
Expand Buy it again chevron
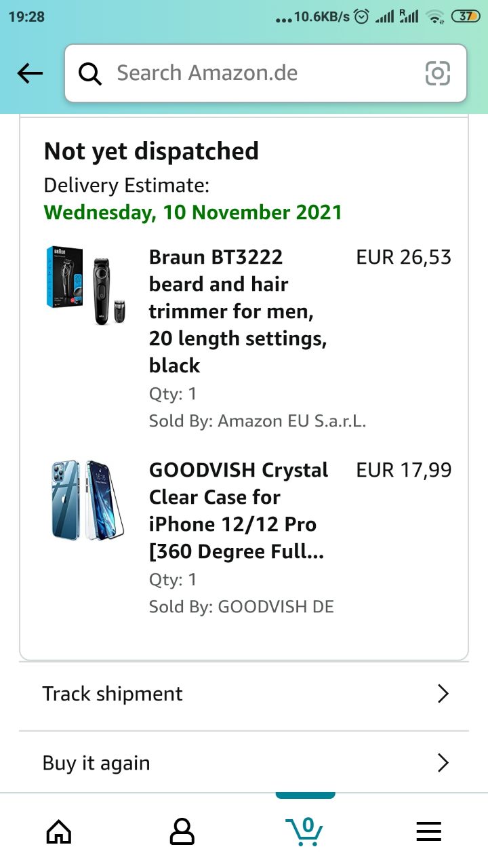pyautogui.click(x=443, y=763)
